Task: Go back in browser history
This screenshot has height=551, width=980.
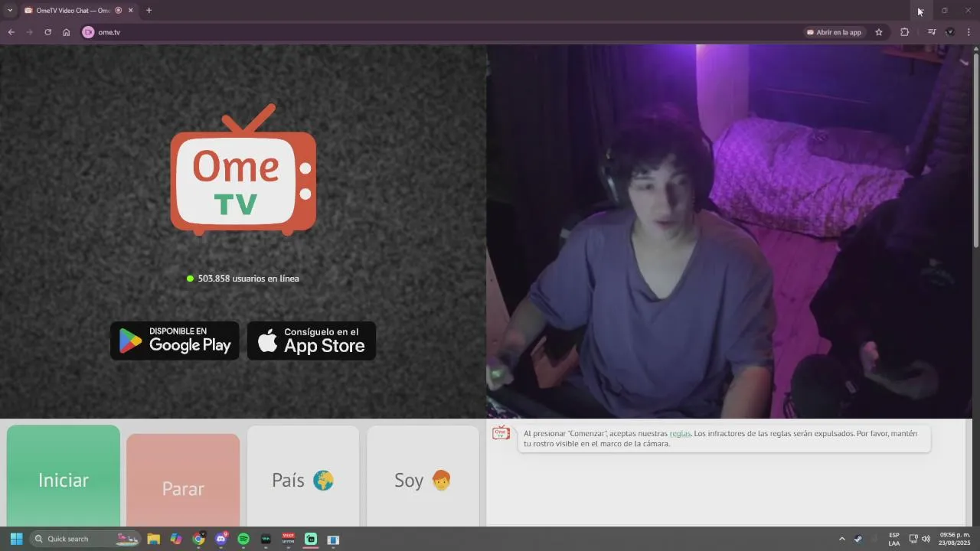Action: tap(11, 32)
